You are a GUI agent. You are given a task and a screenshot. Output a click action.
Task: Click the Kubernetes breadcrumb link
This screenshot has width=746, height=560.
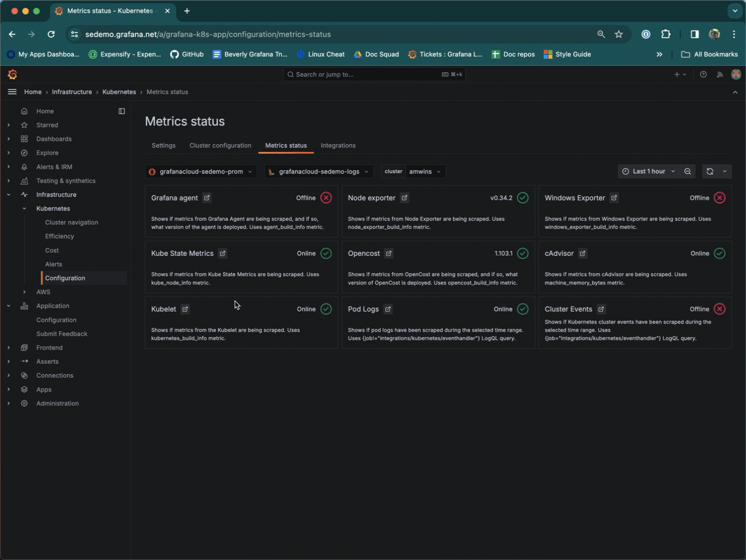(119, 92)
